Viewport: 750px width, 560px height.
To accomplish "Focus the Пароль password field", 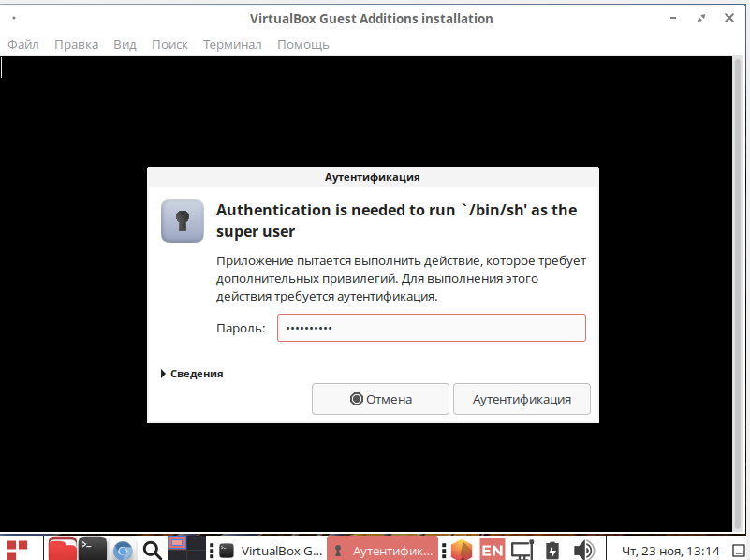I will tap(431, 329).
